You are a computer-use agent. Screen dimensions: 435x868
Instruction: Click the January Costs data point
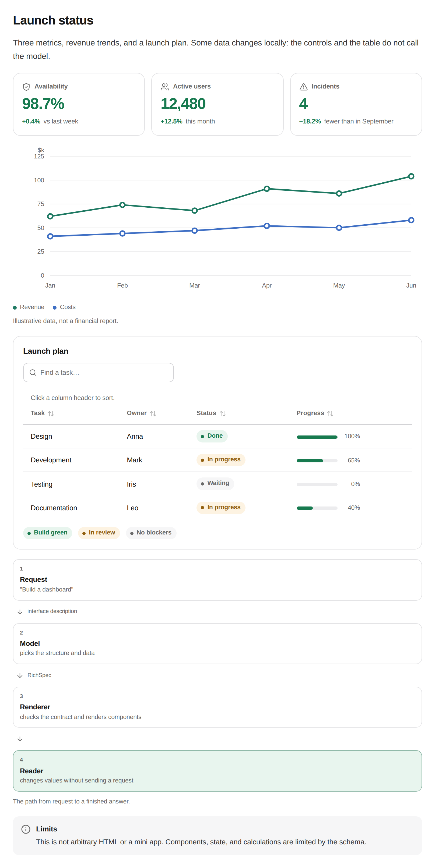tap(50, 236)
